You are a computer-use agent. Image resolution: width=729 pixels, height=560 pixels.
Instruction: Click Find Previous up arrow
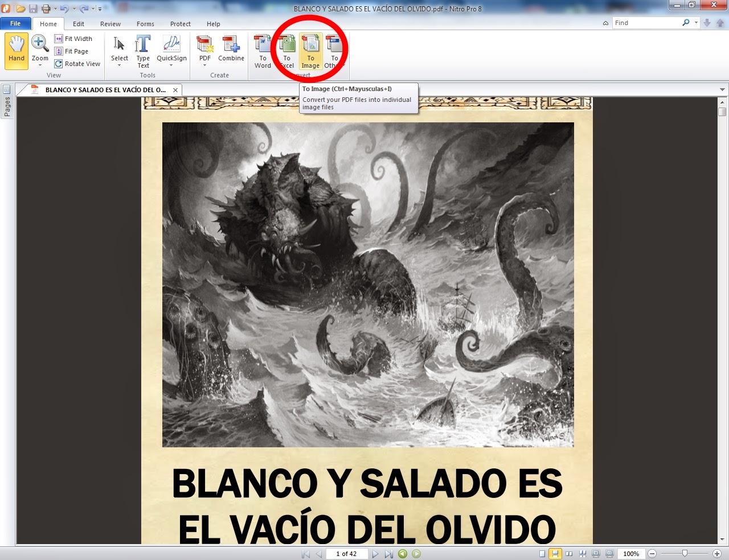pos(720,23)
